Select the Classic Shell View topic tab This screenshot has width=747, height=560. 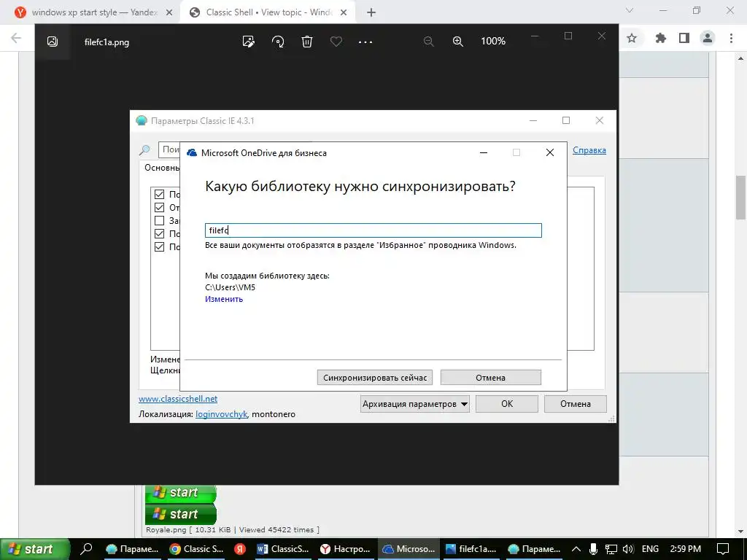point(267,12)
